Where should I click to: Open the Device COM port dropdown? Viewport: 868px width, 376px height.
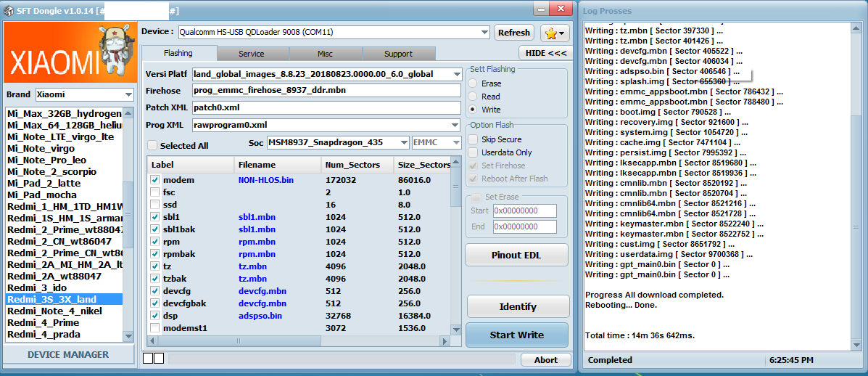pyautogui.click(x=485, y=32)
